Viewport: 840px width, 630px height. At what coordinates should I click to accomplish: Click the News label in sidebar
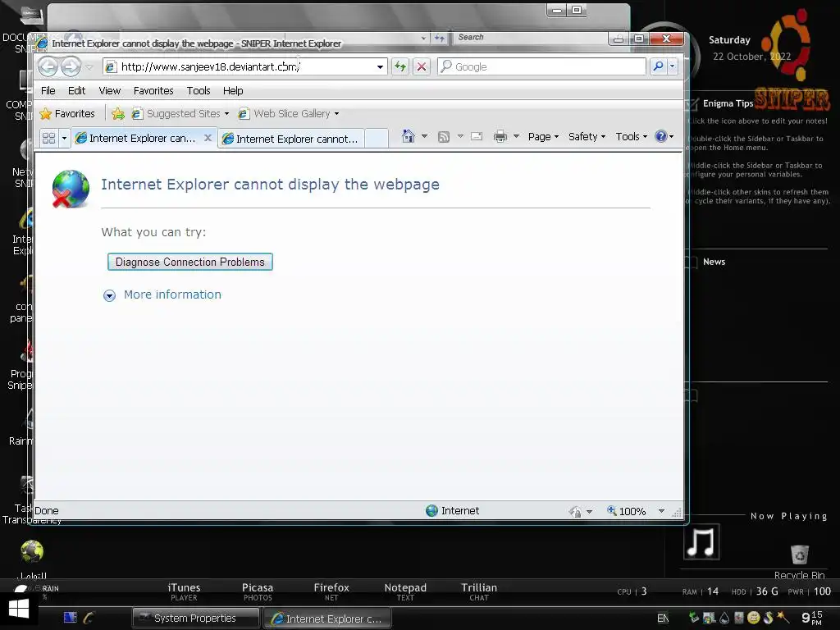(714, 262)
